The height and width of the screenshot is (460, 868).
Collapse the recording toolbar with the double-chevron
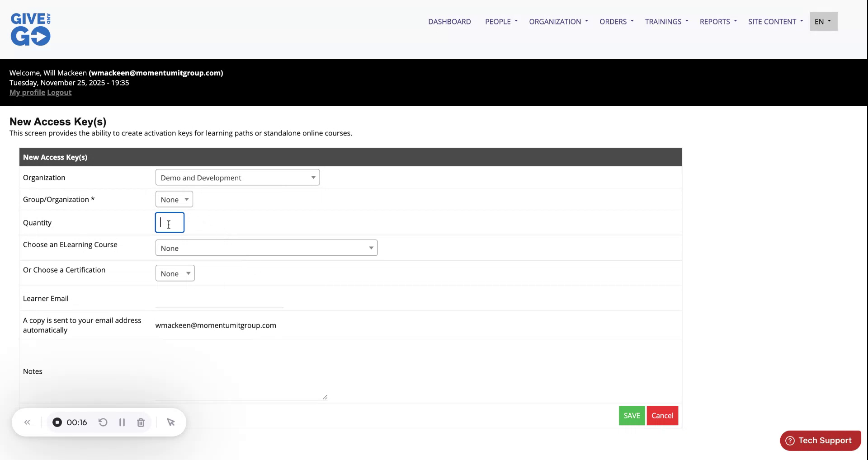27,422
